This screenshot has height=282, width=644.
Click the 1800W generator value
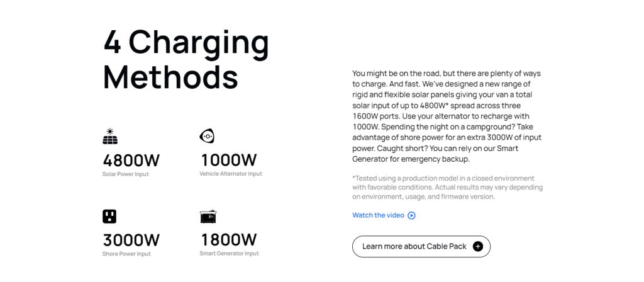pos(228,240)
